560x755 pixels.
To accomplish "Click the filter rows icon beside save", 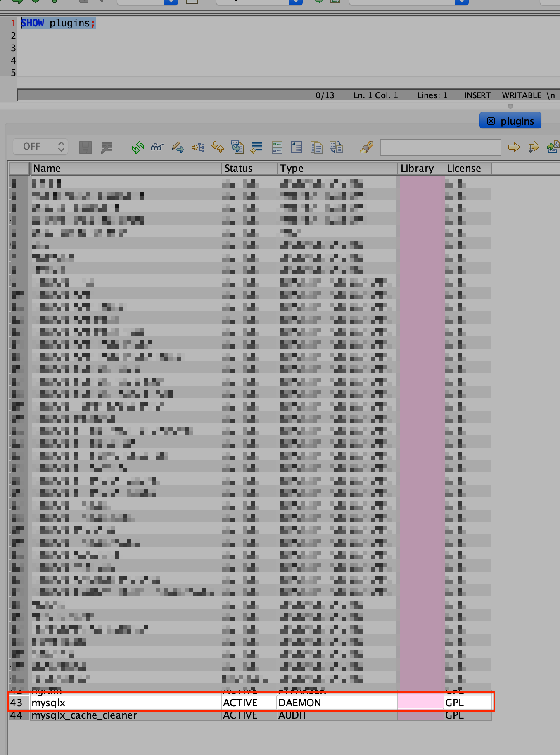I will (x=107, y=147).
